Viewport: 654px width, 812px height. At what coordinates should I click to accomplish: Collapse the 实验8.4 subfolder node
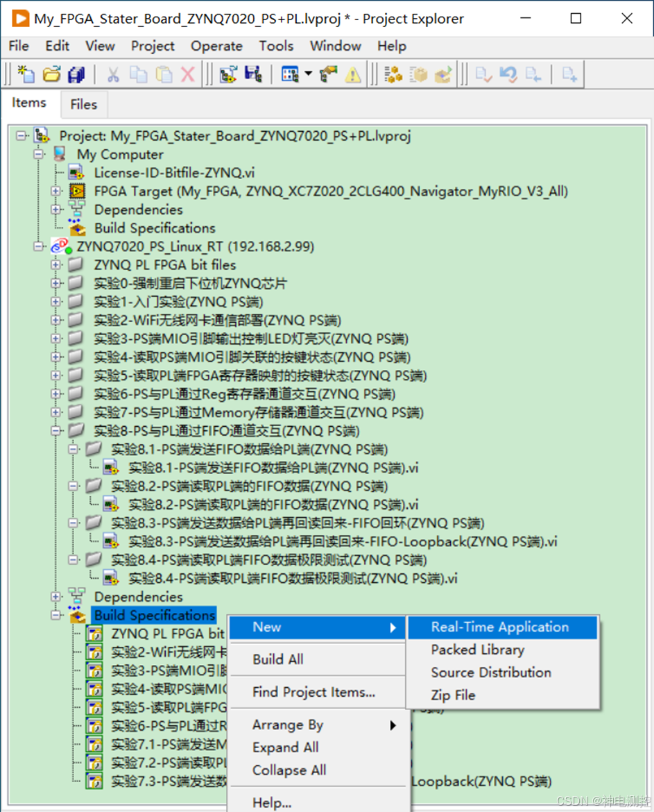click(x=73, y=560)
